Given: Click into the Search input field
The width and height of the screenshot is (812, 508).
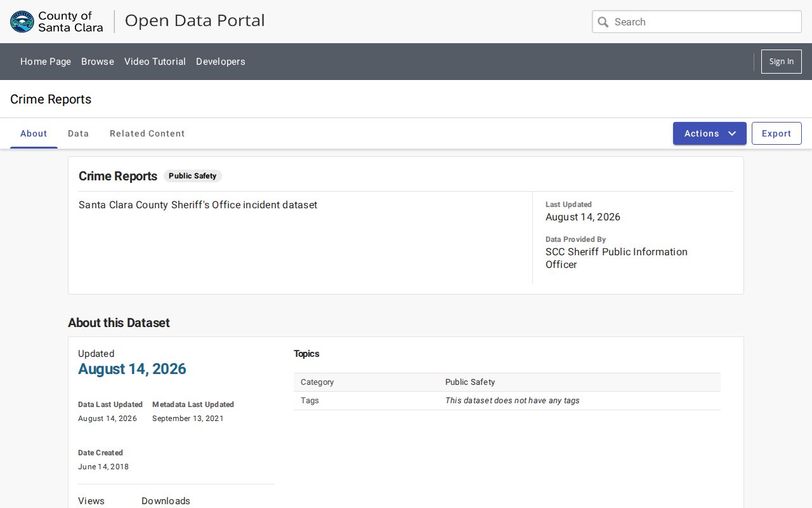Looking at the screenshot, I should (x=697, y=22).
